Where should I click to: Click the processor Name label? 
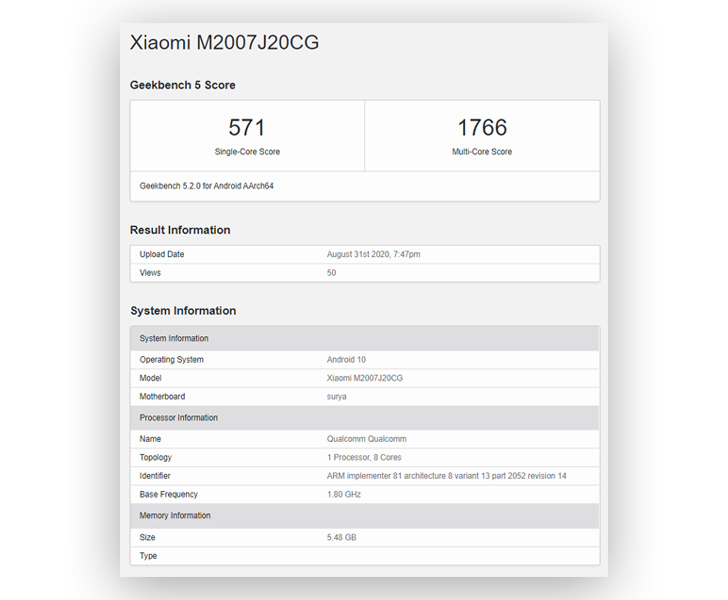[x=150, y=439]
